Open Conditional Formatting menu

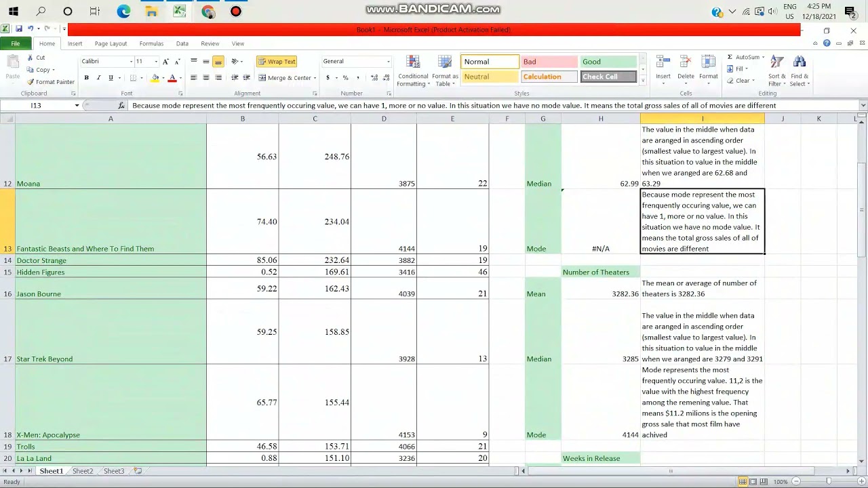(412, 70)
